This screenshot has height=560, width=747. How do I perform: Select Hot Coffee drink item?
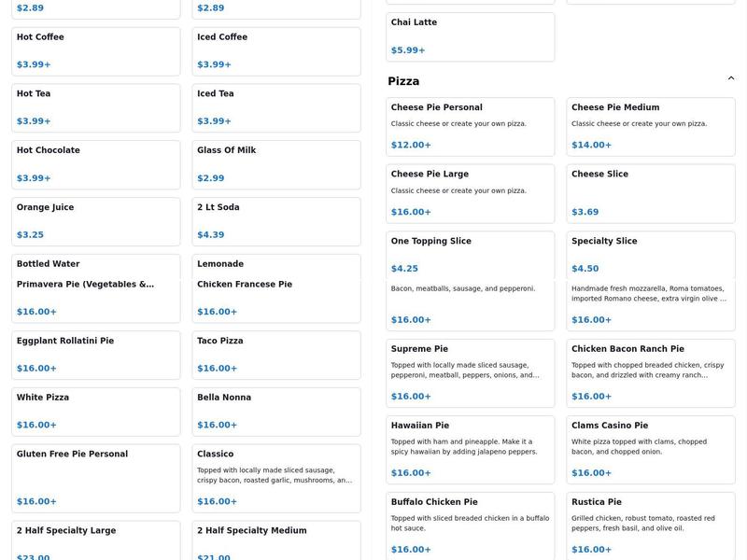coord(95,51)
